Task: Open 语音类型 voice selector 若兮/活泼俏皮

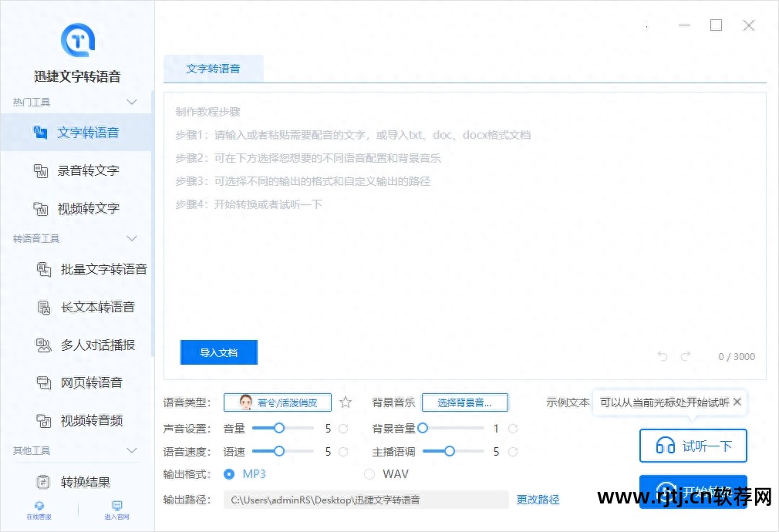Action: coord(278,402)
